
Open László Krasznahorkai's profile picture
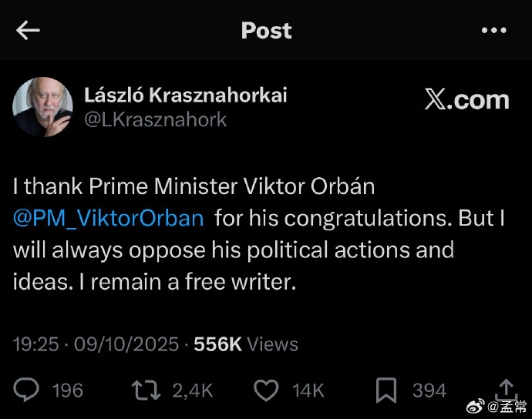pos(42,107)
